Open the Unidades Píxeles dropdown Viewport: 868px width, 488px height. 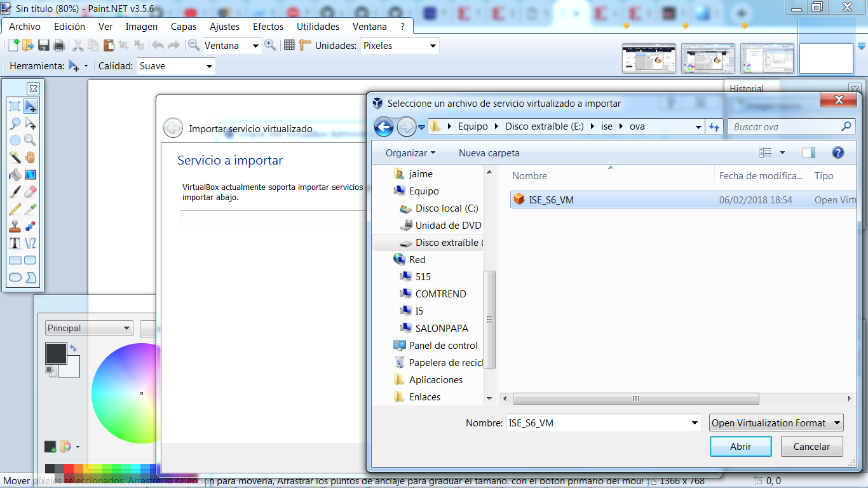click(400, 46)
